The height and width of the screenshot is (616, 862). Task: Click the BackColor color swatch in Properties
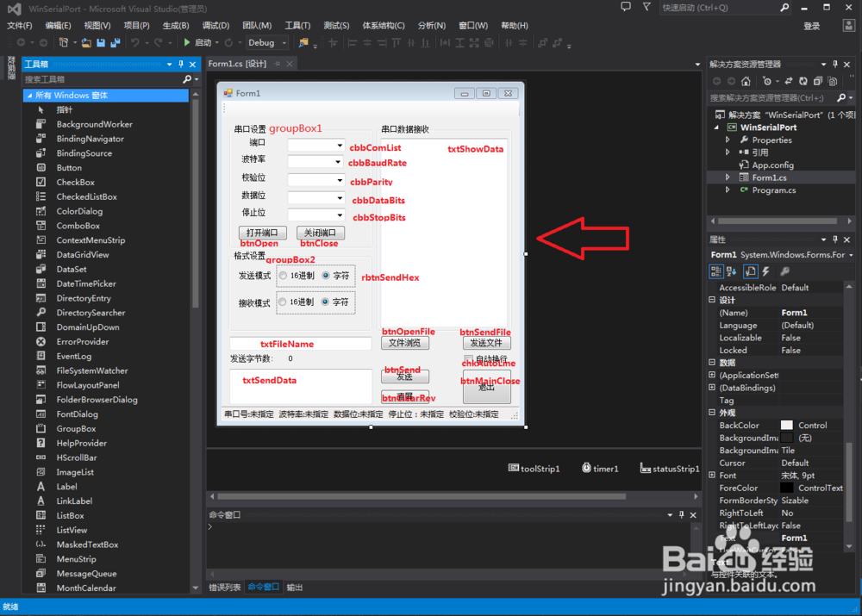[x=787, y=425]
